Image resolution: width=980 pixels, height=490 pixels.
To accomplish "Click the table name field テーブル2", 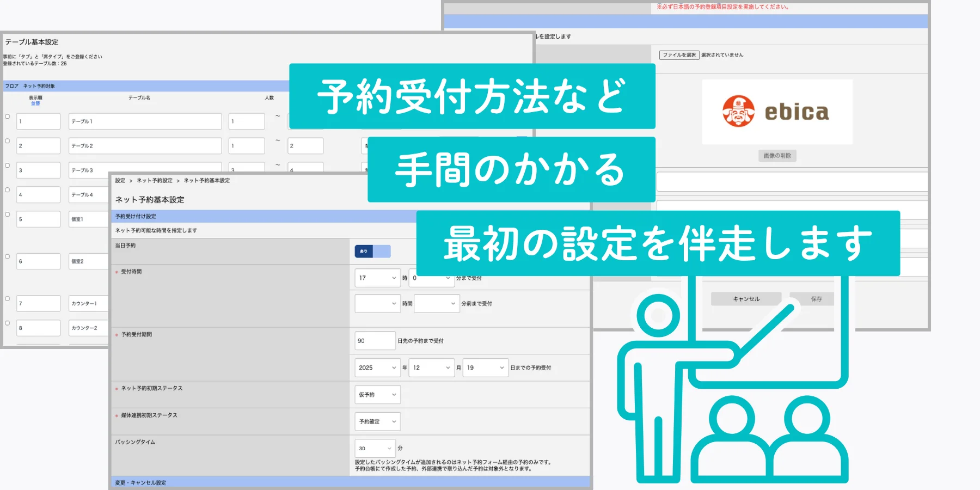I will (x=145, y=146).
